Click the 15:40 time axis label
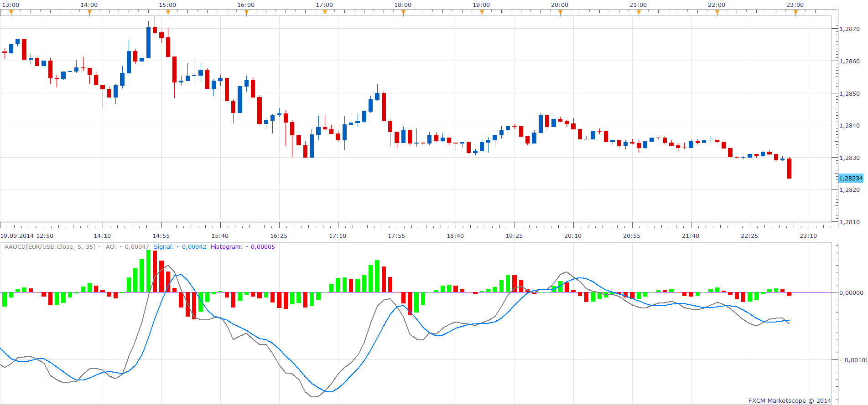The image size is (868, 405). (220, 236)
